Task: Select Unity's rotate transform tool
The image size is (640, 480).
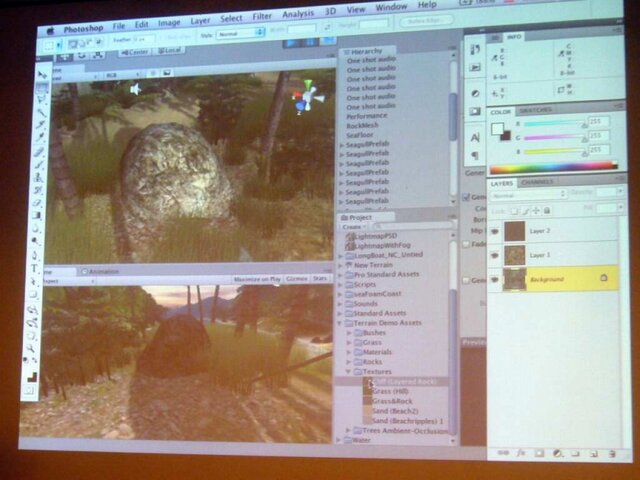Action: pos(82,55)
